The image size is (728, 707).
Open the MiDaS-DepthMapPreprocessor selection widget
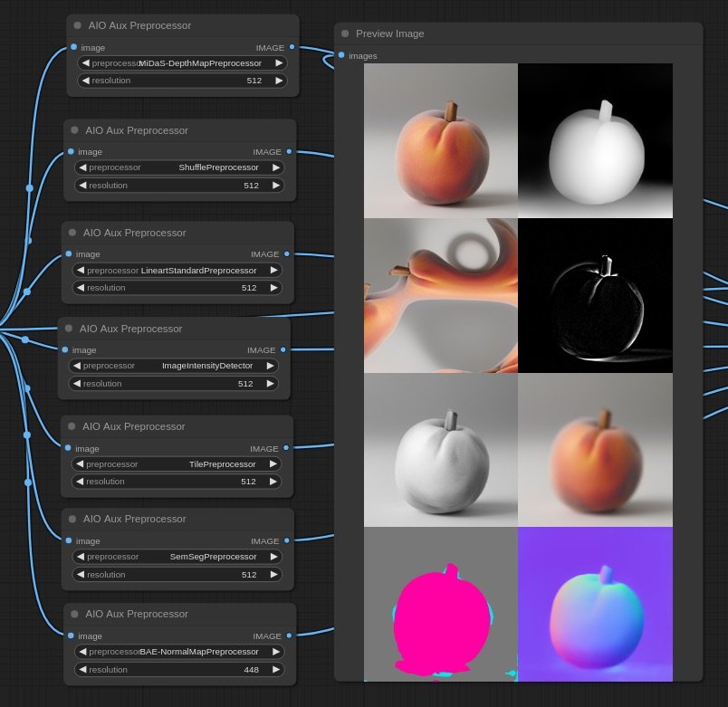tap(181, 63)
